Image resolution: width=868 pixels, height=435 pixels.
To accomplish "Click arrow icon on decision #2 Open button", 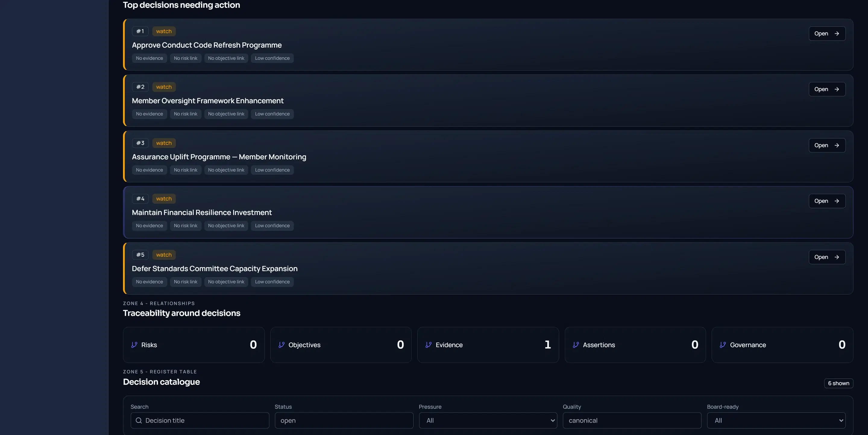I will point(837,89).
